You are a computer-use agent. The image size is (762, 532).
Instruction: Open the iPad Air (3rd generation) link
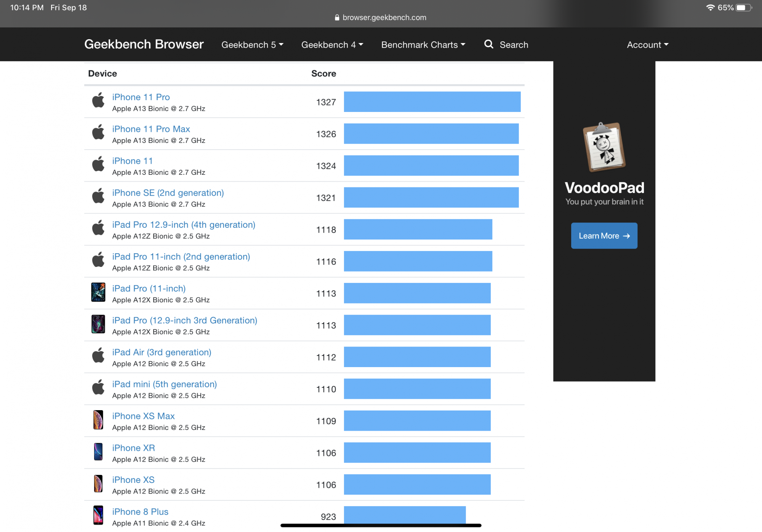click(162, 352)
